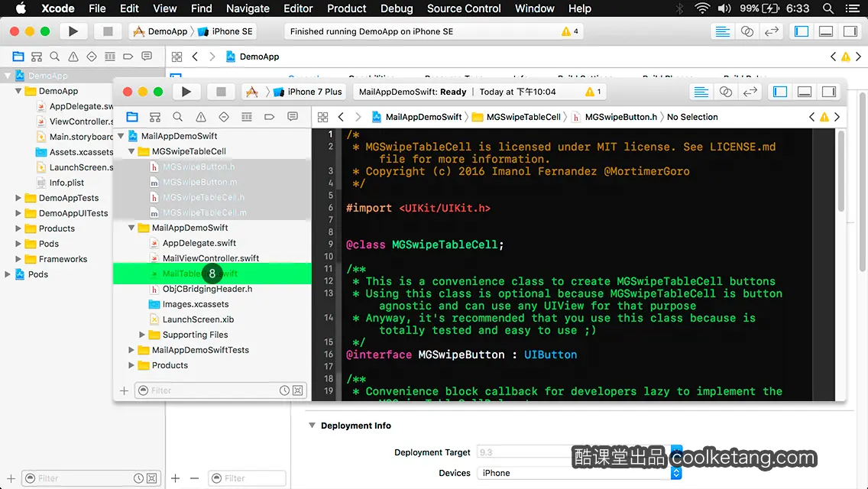This screenshot has height=489, width=868.
Task: Expand the Supporting Files group
Action: point(141,335)
